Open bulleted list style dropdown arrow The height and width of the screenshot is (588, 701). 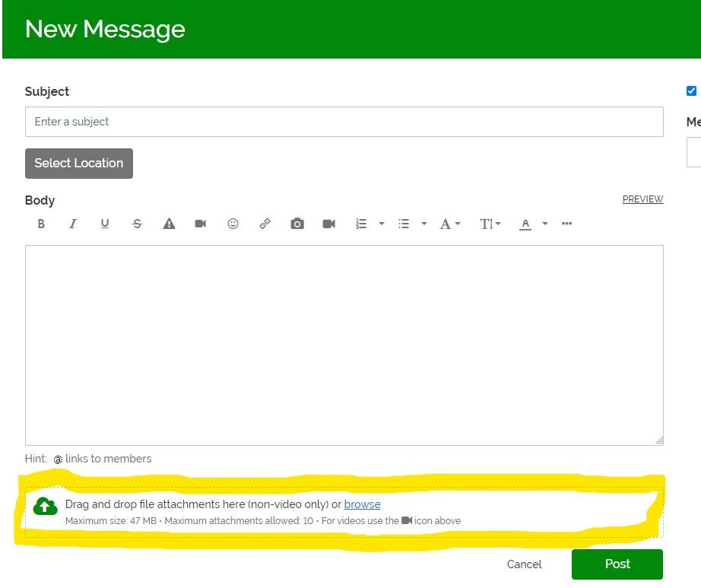click(x=423, y=224)
